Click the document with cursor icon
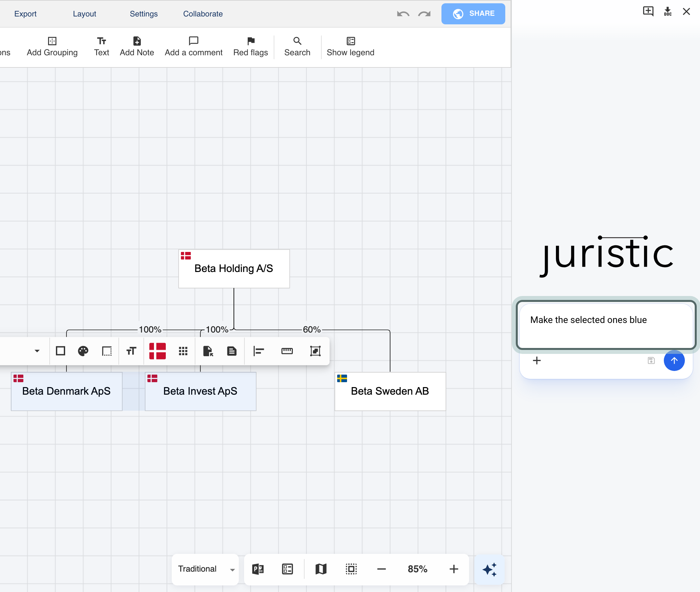Screen dimensions: 700x592 pos(208,351)
